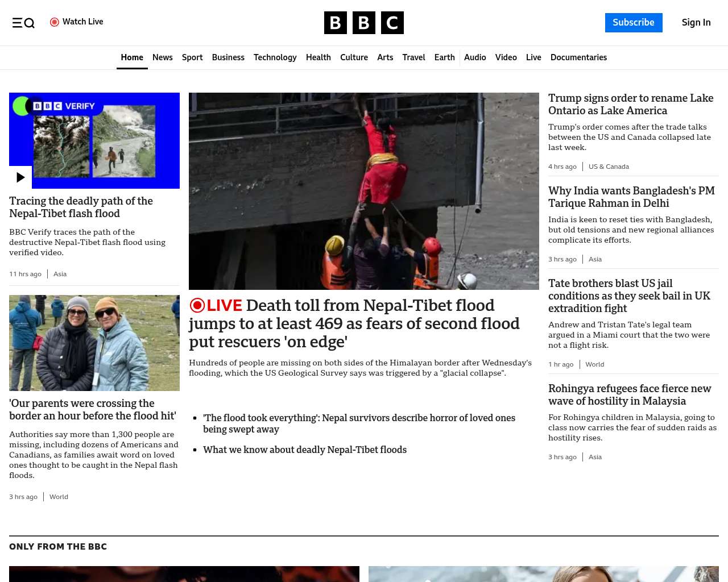This screenshot has height=582, width=728.
Task: Click the Asia tag under India story
Action: [x=595, y=259]
